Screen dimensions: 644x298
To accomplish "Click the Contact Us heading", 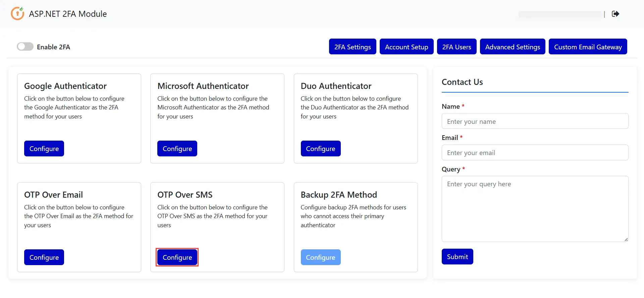I will [462, 82].
